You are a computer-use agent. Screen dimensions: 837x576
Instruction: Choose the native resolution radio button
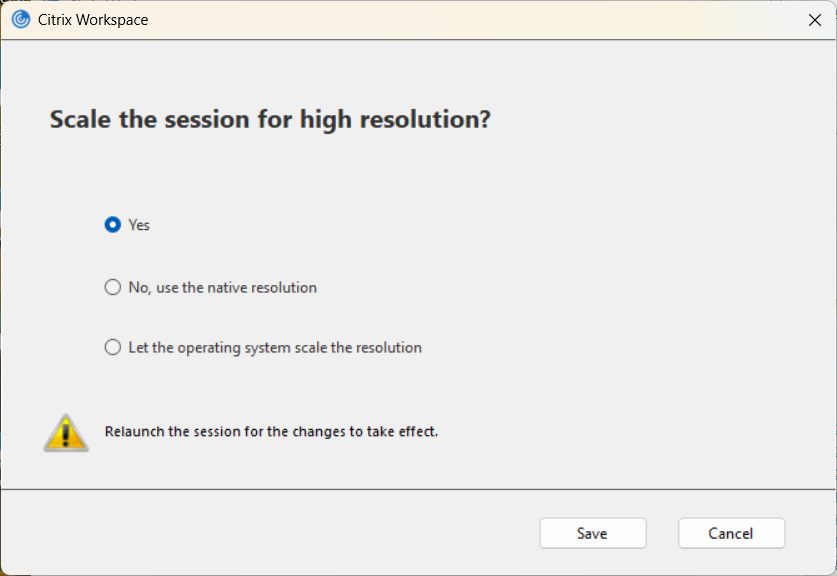(113, 288)
